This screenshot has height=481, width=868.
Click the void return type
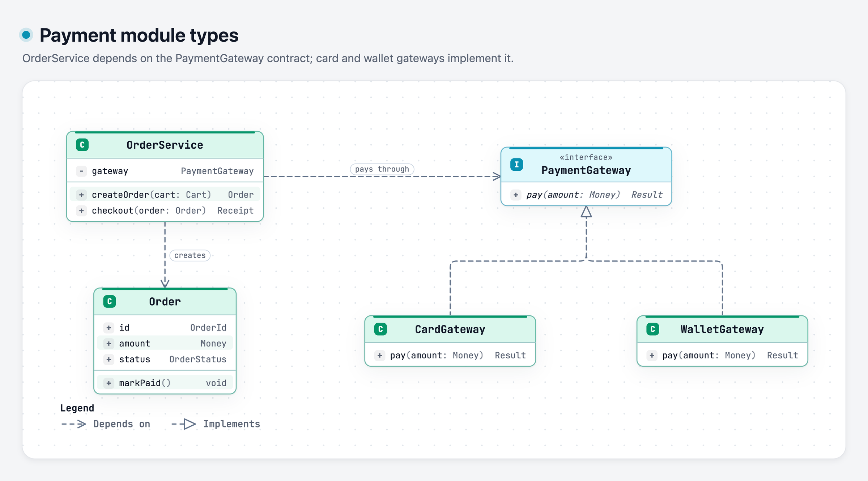[216, 383]
